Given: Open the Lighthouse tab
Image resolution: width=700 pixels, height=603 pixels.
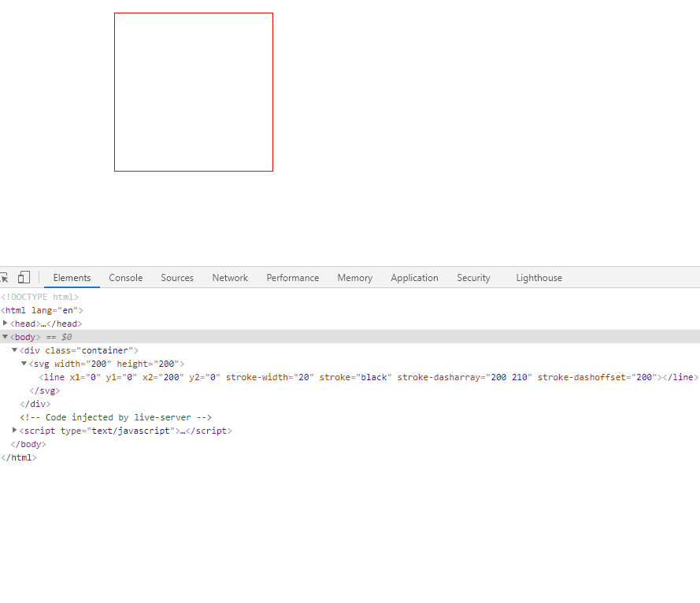Looking at the screenshot, I should 539,278.
